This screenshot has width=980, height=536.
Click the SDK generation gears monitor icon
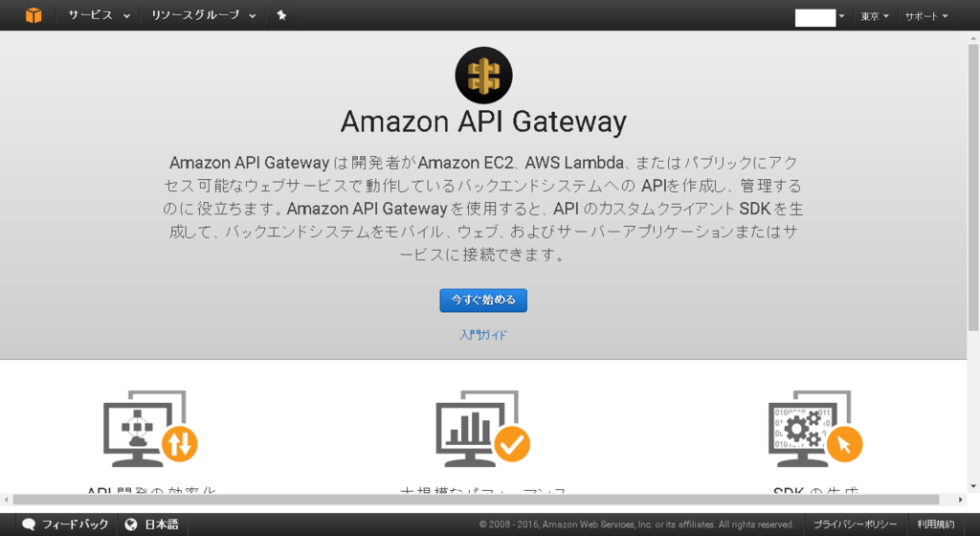point(815,429)
